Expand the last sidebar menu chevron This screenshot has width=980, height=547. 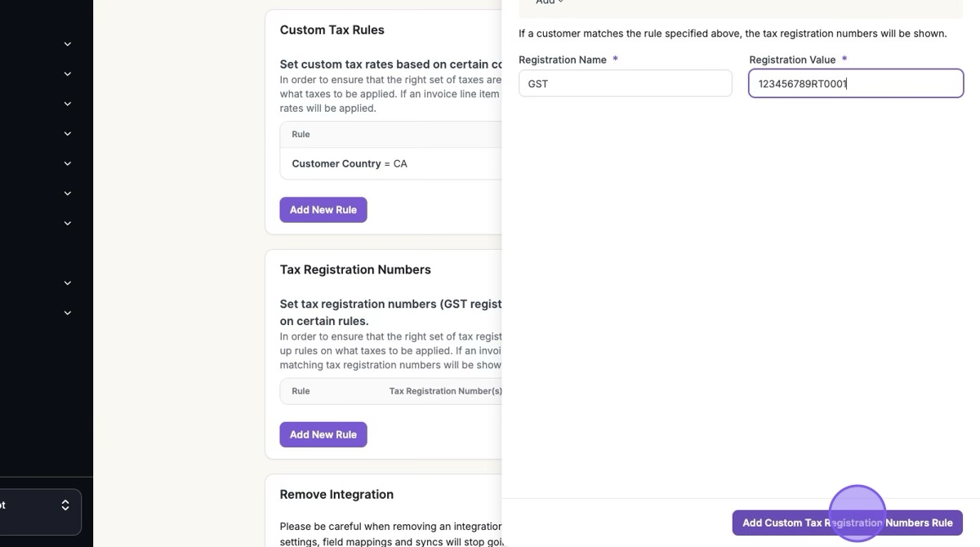68,313
